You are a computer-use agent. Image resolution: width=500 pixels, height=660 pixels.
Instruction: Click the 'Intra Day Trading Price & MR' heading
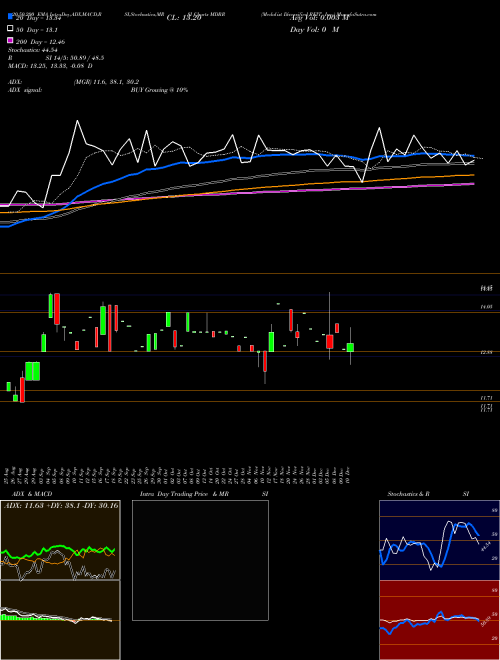(x=184, y=494)
